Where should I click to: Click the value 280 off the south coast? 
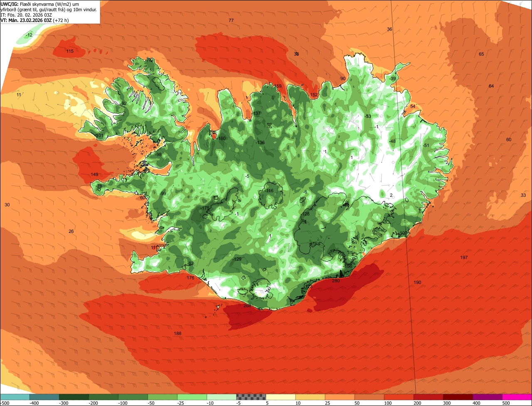coord(336,281)
